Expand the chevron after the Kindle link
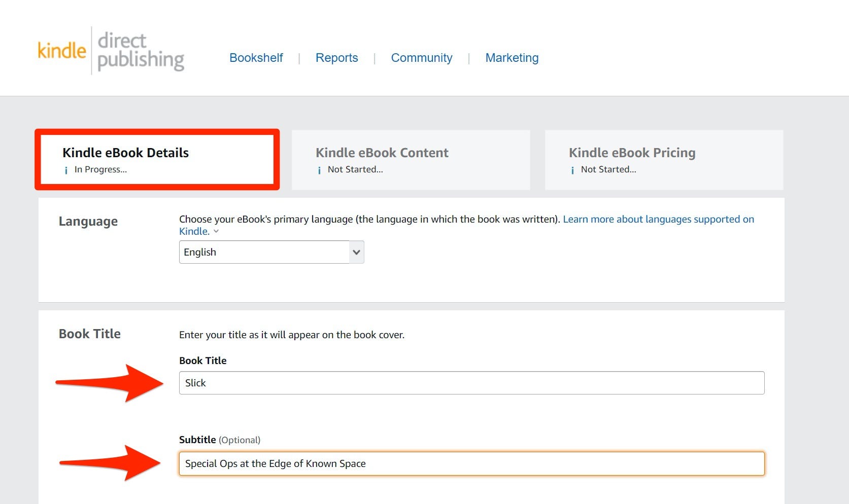Viewport: 849px width, 504px height. click(216, 231)
